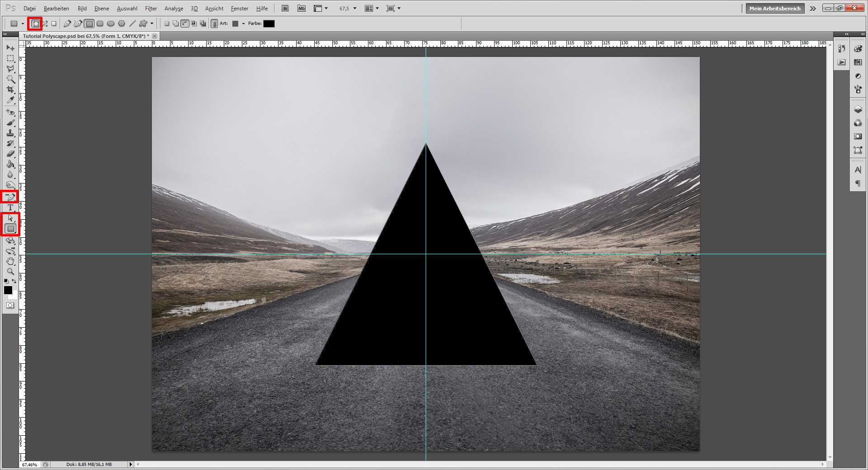Launch Mini Bridge with the Mb button
868x470 pixels.
coord(301,8)
